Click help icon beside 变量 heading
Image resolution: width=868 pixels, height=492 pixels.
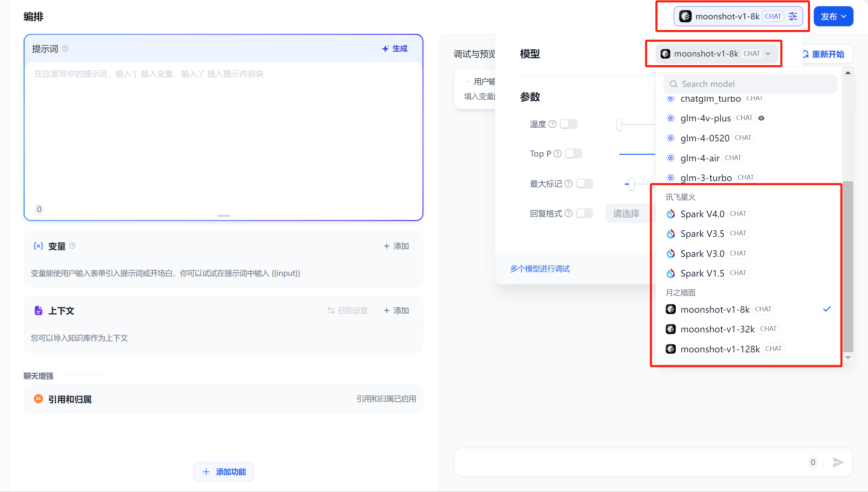pyautogui.click(x=72, y=246)
